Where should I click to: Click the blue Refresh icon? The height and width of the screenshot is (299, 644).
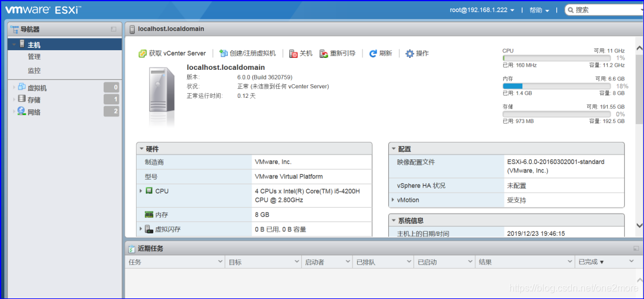(x=373, y=54)
